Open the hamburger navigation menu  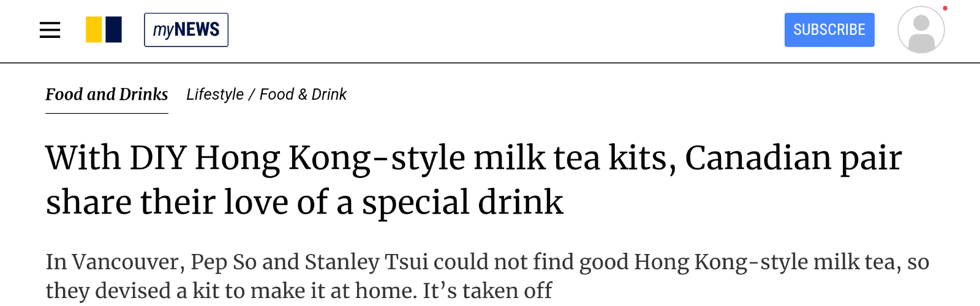point(50,30)
